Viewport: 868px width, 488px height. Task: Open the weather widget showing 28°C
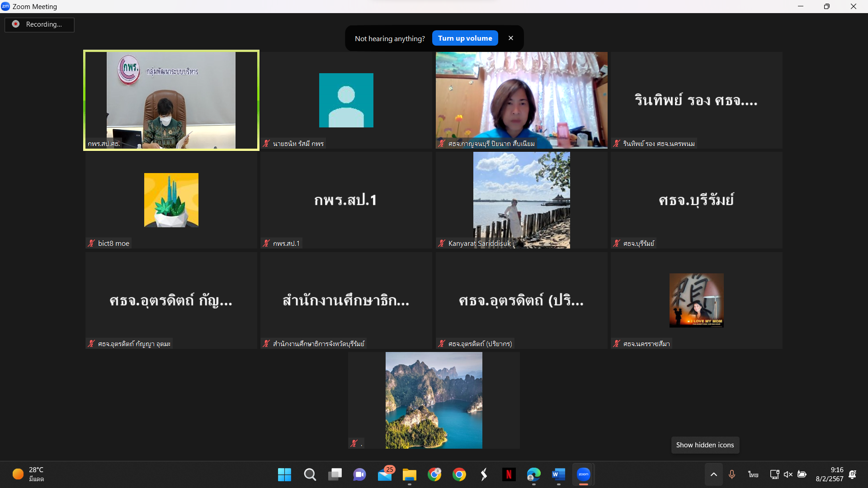[x=28, y=474]
